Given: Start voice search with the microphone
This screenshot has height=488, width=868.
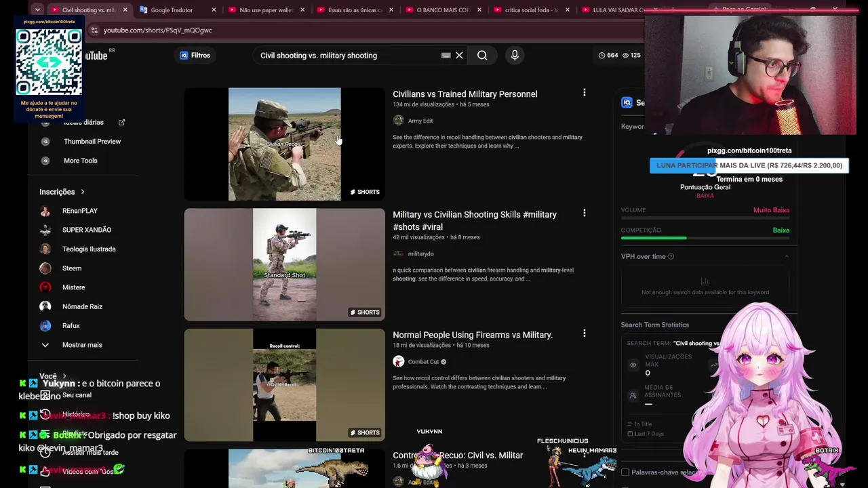Looking at the screenshot, I should tap(515, 56).
